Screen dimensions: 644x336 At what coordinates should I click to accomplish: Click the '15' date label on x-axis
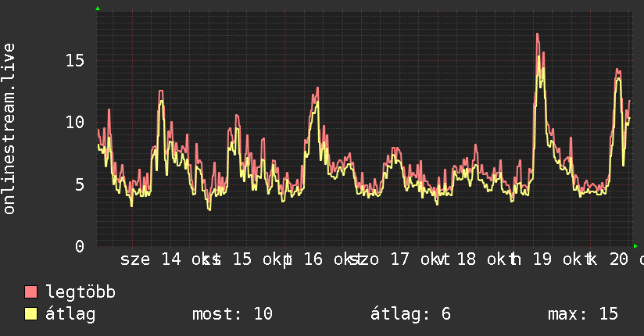[x=242, y=259]
